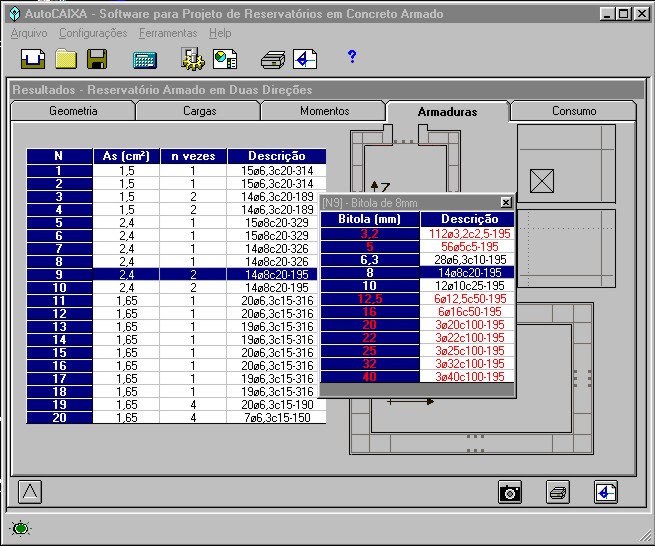The image size is (655, 546).
Task: Click popup description 12ø10c25-195
Action: click(x=467, y=286)
